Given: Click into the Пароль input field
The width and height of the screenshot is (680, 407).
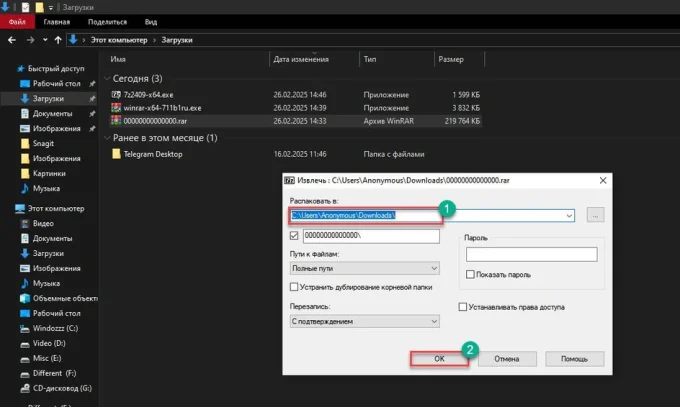Looking at the screenshot, I should (x=532, y=254).
